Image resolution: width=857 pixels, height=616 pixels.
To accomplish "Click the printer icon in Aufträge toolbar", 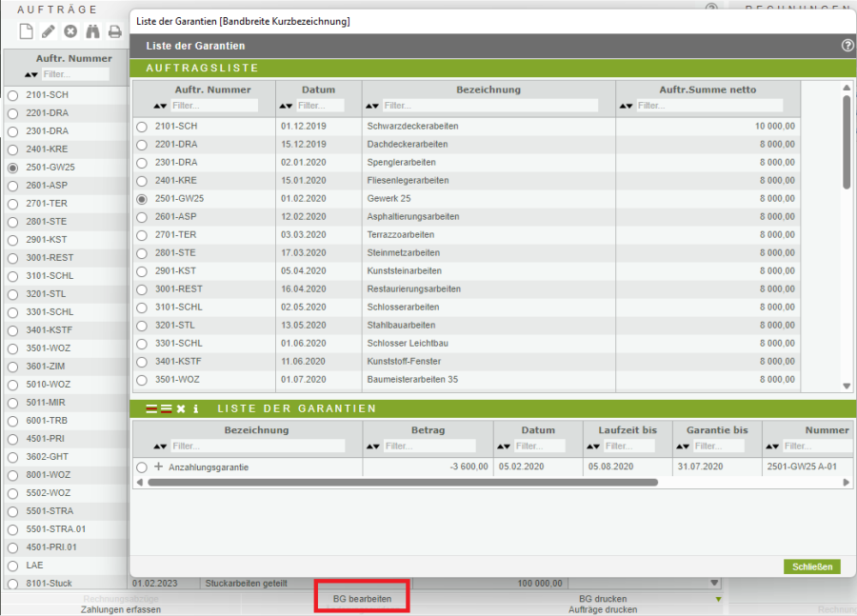I will coord(114,31).
